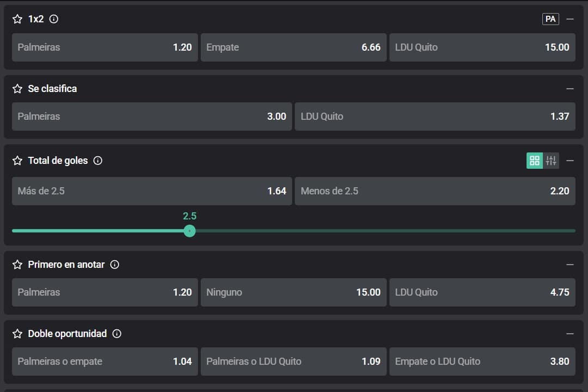Favorite the Doble oportunidad market
588x392 pixels.
click(x=17, y=334)
